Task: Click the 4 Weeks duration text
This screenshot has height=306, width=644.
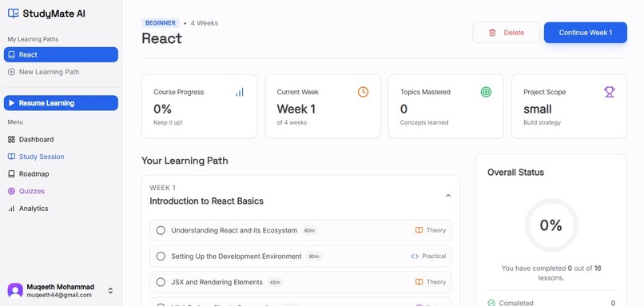Action: tap(205, 23)
